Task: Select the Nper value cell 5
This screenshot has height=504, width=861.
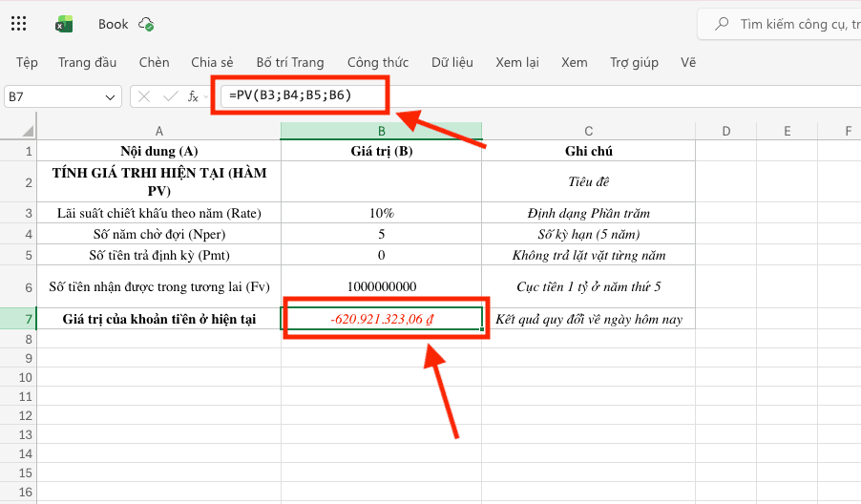Action: [x=381, y=234]
